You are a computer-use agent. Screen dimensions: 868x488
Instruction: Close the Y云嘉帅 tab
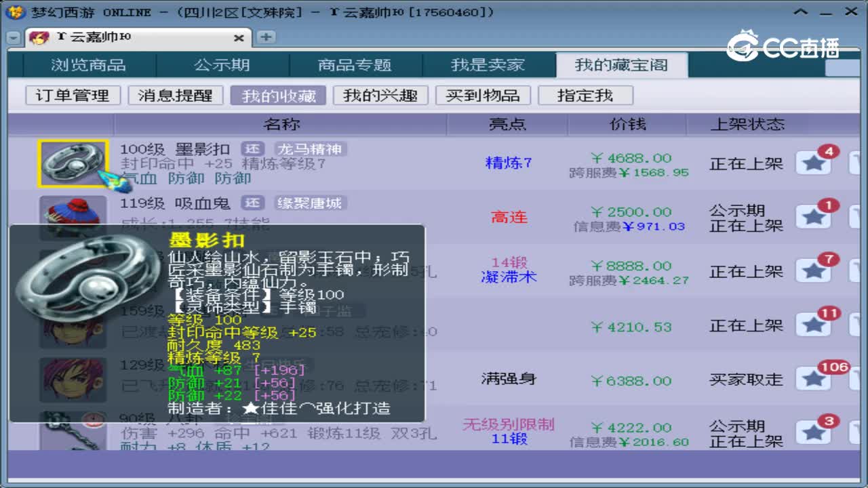(239, 38)
